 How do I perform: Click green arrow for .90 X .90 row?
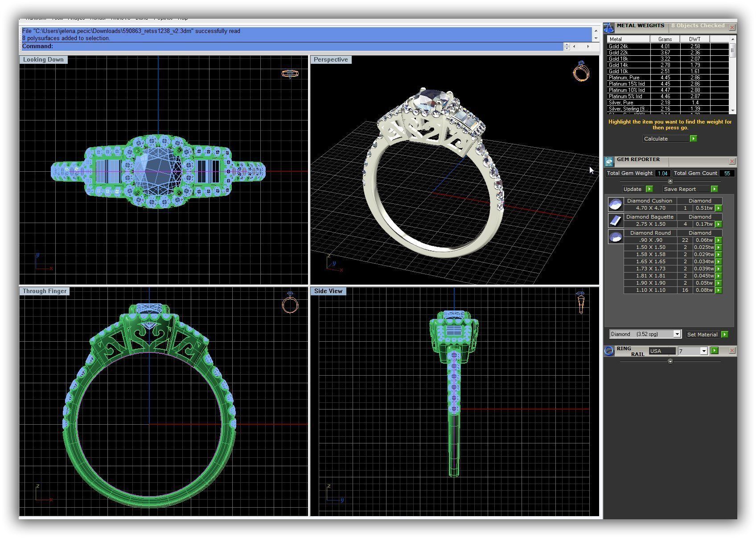719,240
